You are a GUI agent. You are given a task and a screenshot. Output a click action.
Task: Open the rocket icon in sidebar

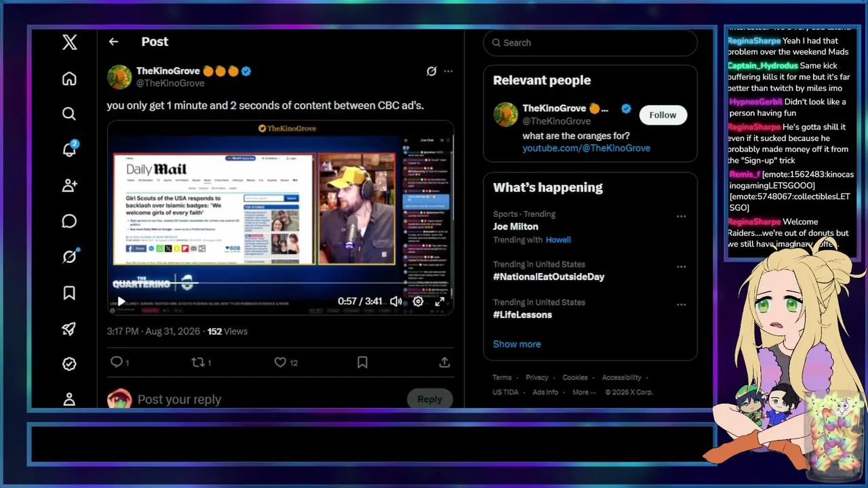[69, 329]
